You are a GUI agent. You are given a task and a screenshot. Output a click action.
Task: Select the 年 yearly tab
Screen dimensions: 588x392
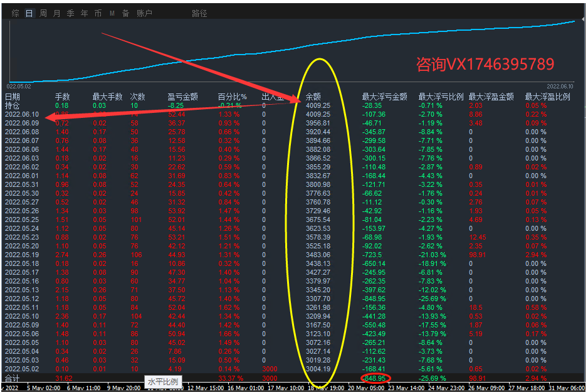[x=85, y=14]
